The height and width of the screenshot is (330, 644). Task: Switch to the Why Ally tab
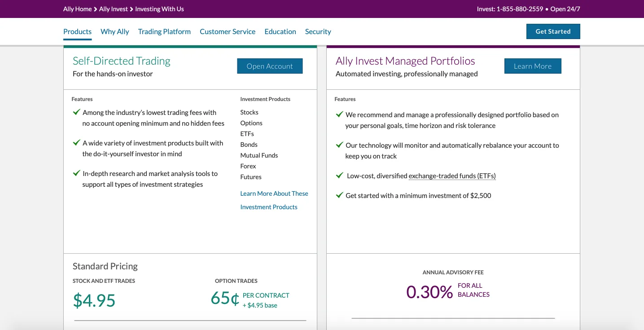[x=115, y=31]
